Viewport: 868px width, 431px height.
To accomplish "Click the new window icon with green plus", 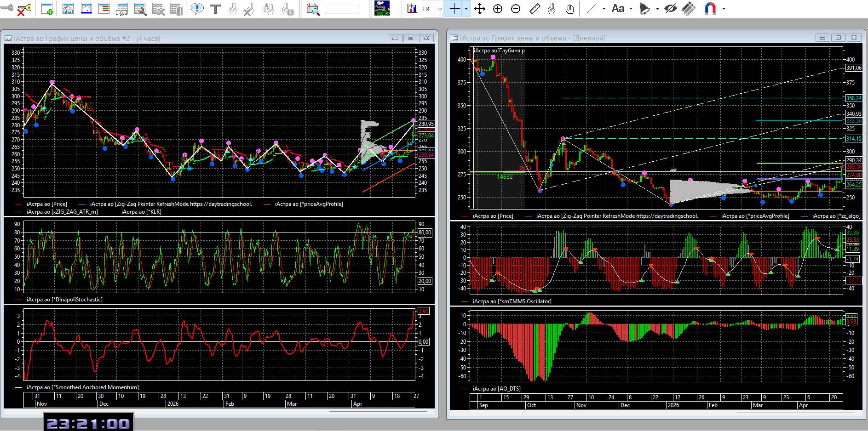I will (47, 9).
